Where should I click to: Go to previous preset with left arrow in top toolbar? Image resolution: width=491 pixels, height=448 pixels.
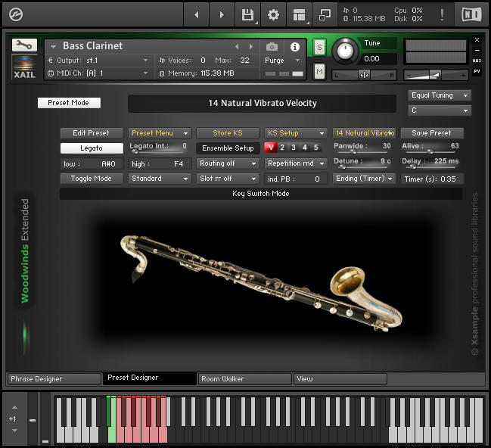coord(197,14)
